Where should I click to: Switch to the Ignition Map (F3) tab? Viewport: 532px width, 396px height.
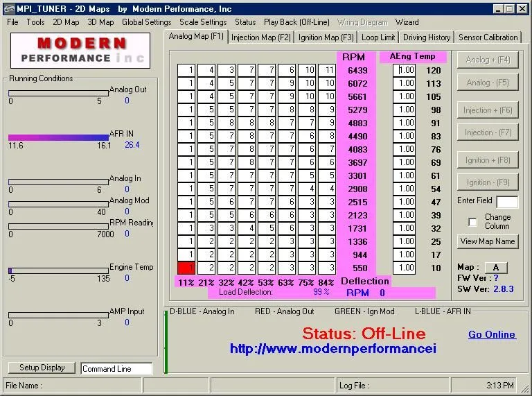point(326,37)
